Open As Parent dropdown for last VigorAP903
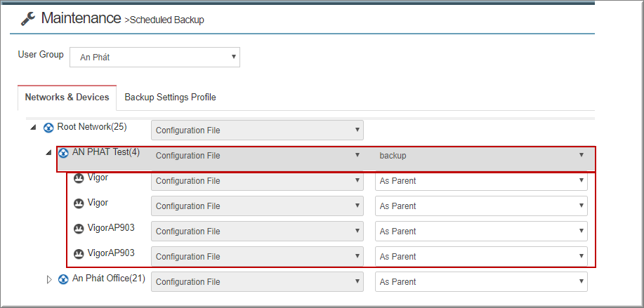This screenshot has height=308, width=644. click(x=481, y=256)
